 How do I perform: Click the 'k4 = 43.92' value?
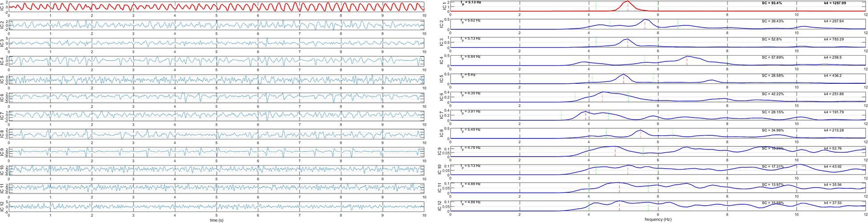832,166
